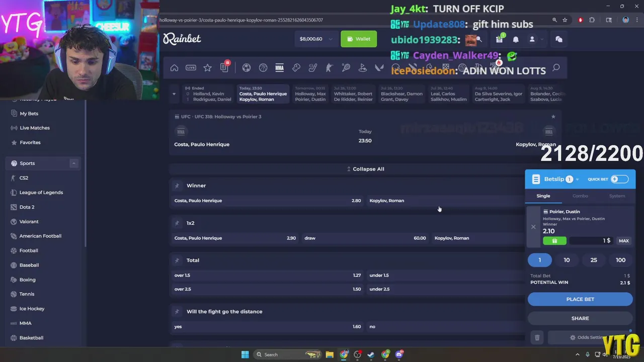
Task: Pin the Will the fight go the distance market
Action: coord(177,311)
